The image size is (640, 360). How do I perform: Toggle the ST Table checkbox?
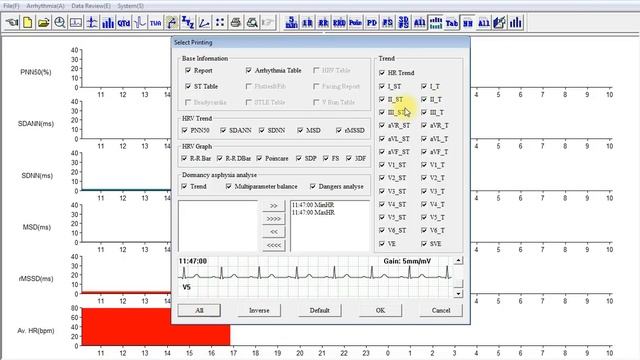[x=188, y=86]
